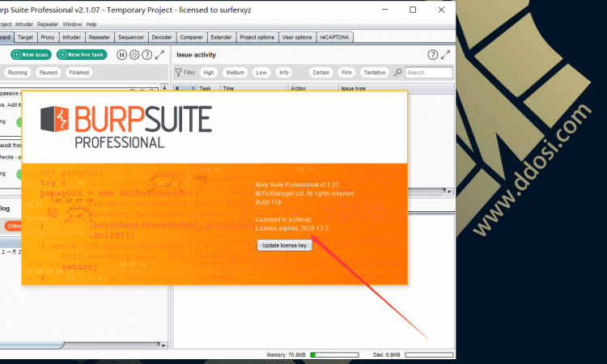Toggle the Finished task filter
607x364 pixels.
(79, 72)
